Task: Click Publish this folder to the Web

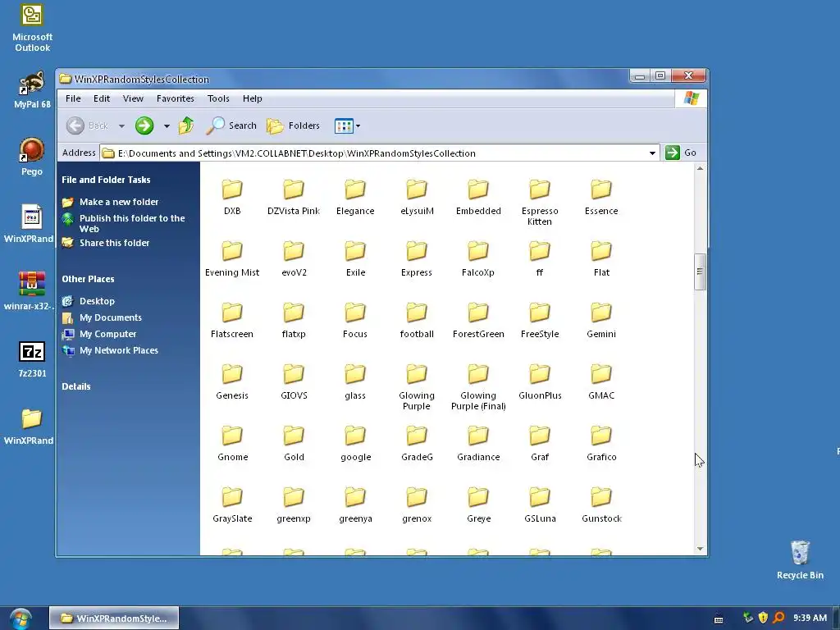Action: (132, 223)
